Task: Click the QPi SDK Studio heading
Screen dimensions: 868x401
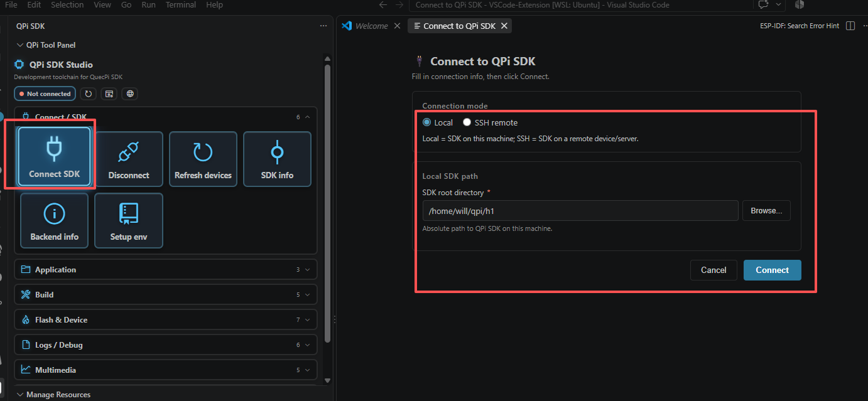Action: [61, 65]
